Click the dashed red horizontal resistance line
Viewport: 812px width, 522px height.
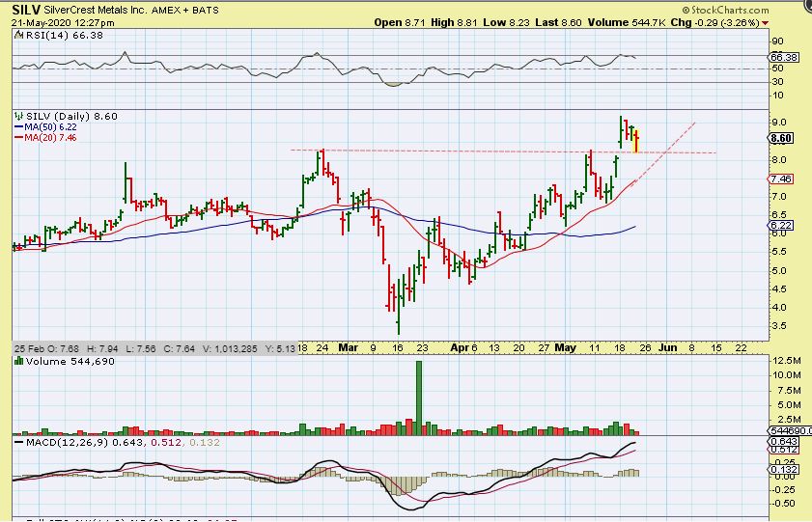(483, 151)
